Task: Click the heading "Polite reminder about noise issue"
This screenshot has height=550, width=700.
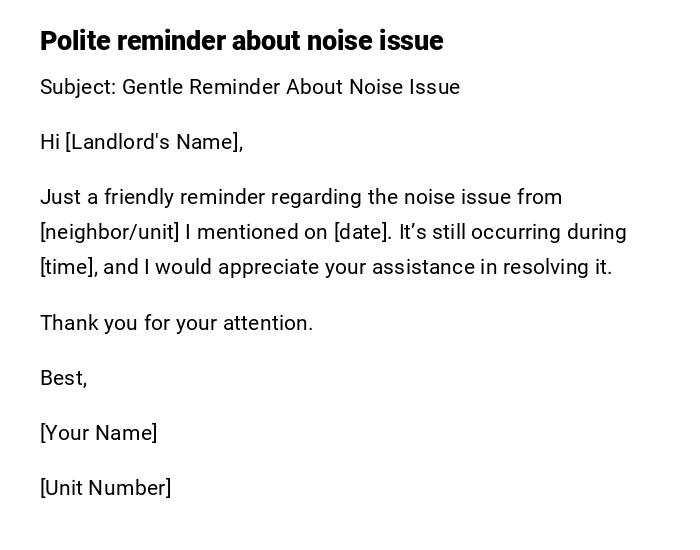Action: 241,41
